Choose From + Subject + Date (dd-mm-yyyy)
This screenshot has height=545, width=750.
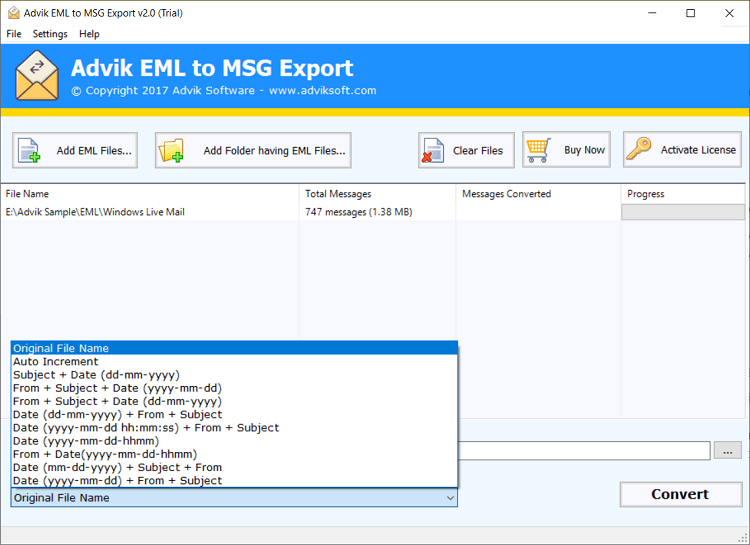[x=234, y=401]
